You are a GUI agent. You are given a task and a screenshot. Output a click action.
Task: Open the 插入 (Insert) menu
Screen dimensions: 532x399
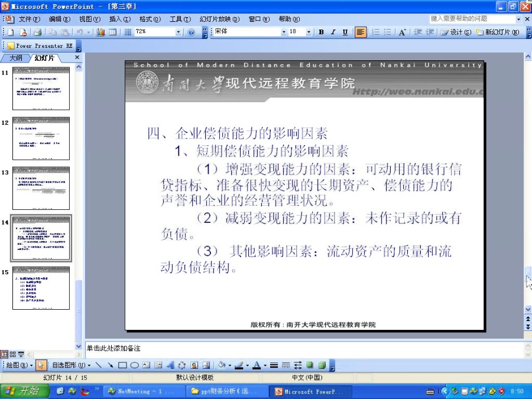[x=120, y=19]
